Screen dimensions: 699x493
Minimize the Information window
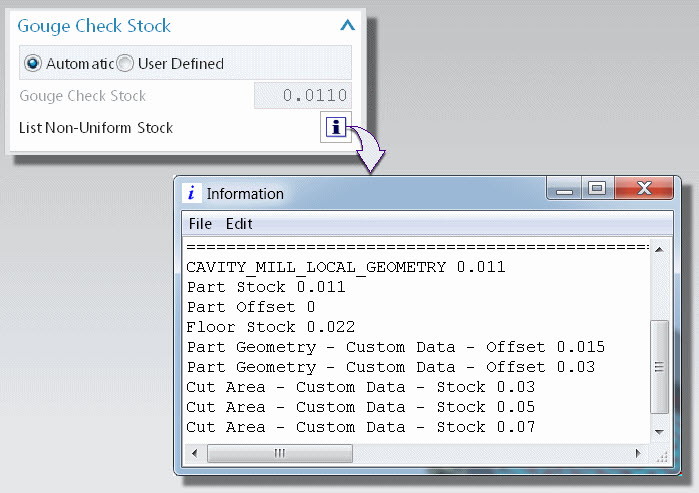[568, 188]
